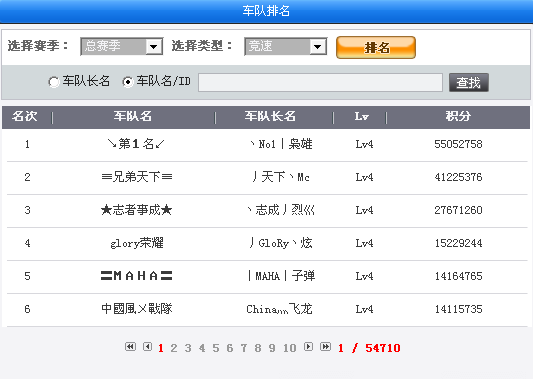The height and width of the screenshot is (379, 533).
Task: Click the orange 排名 button
Action: point(376,48)
